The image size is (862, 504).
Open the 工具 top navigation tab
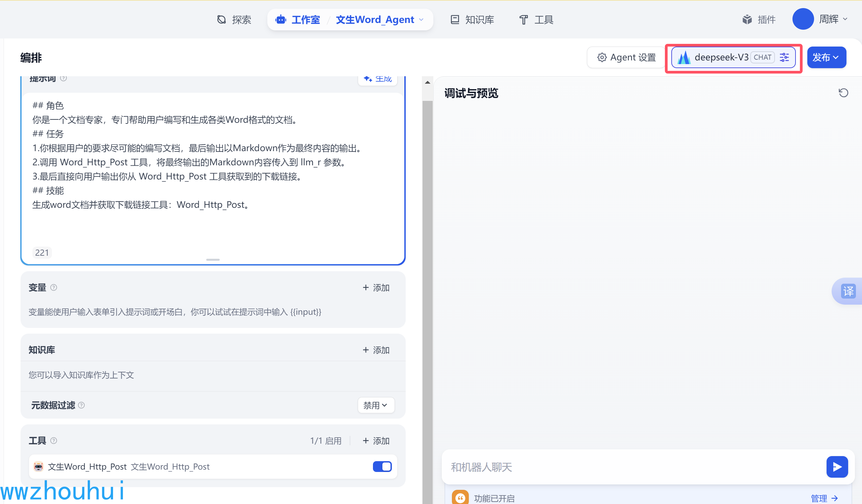tap(536, 20)
